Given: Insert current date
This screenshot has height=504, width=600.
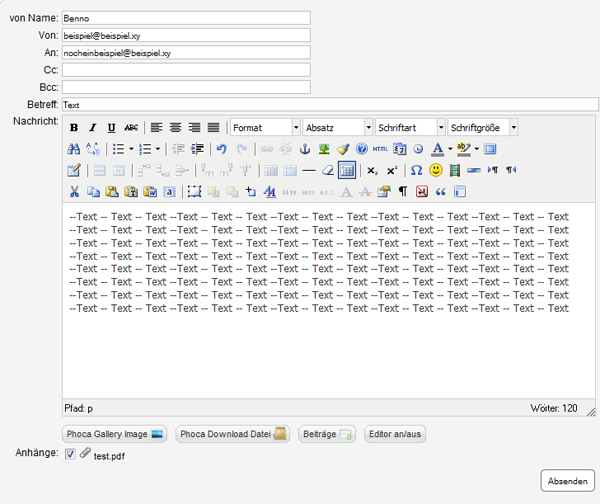Looking at the screenshot, I should pos(399,149).
